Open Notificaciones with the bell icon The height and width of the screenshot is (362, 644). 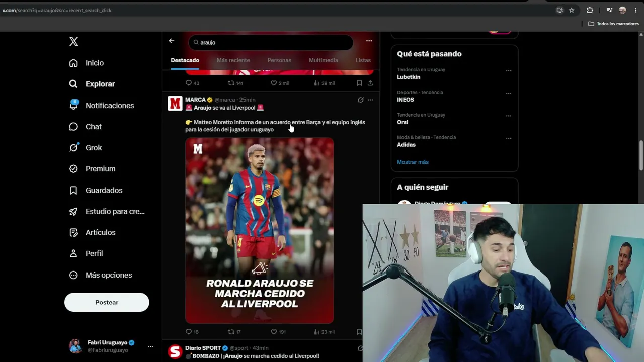click(x=102, y=105)
